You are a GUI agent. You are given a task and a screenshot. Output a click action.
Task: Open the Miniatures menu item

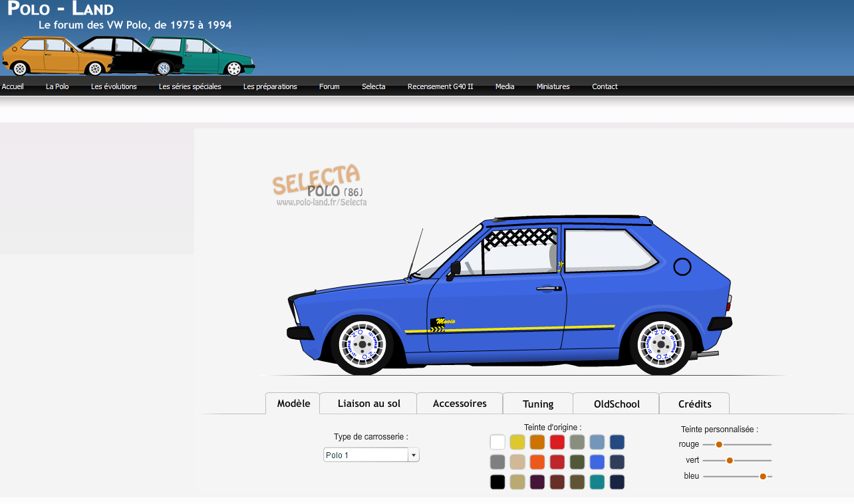(553, 86)
